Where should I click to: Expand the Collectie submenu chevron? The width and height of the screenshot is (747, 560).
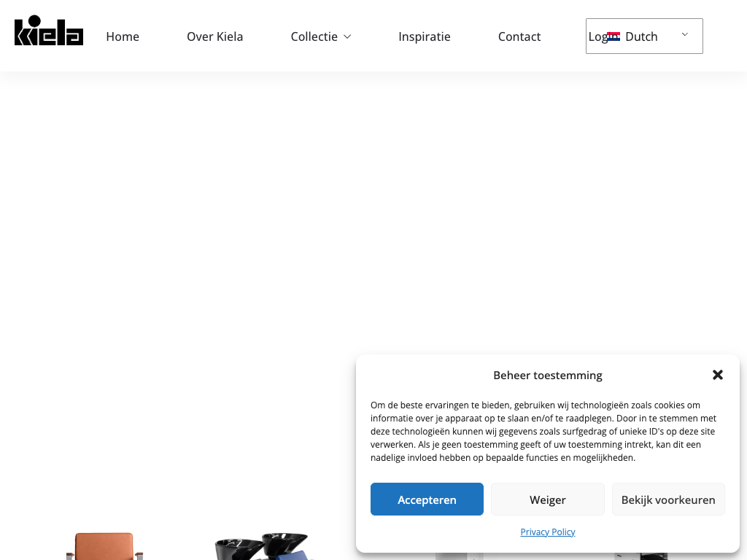tap(347, 36)
